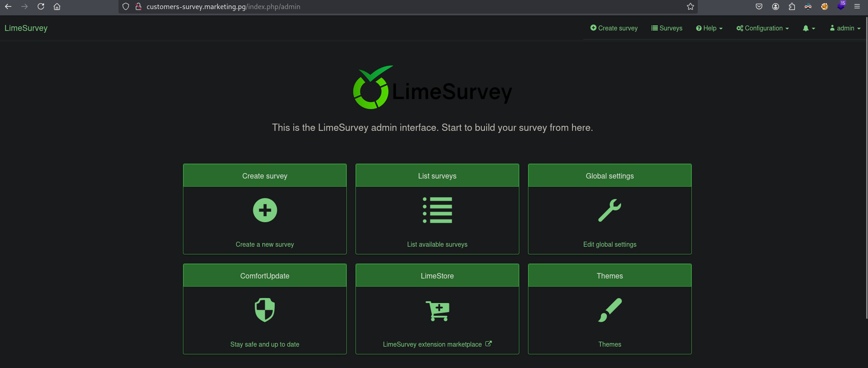The image size is (868, 368).
Task: Click the browser URL address field
Action: click(409, 6)
